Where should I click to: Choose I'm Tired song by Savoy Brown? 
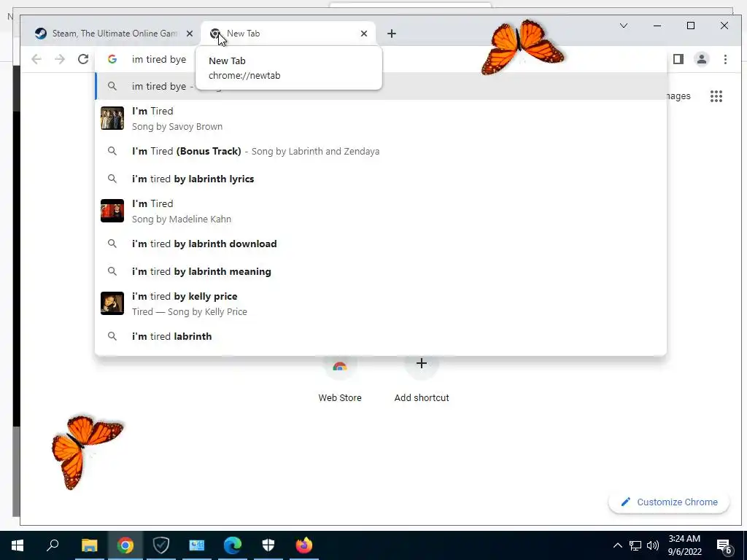pos(381,119)
